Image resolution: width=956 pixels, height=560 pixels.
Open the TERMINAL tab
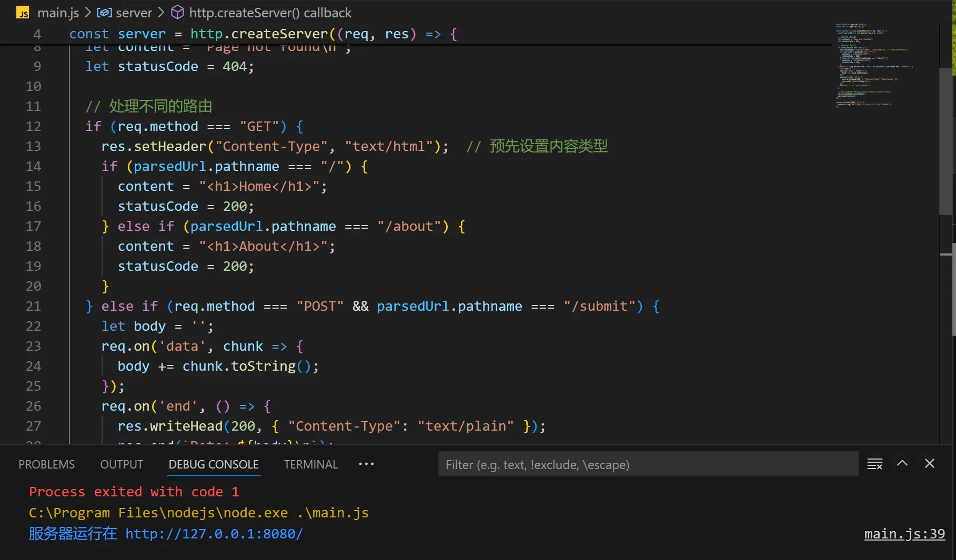tap(310, 464)
